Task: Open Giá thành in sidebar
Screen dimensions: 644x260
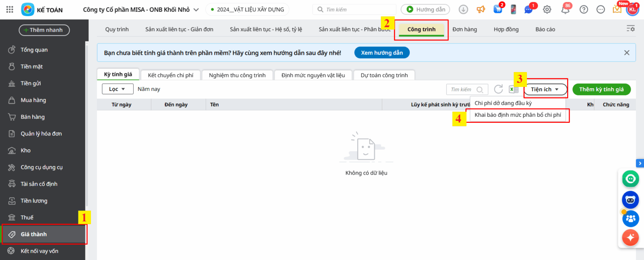Action: pos(43,234)
